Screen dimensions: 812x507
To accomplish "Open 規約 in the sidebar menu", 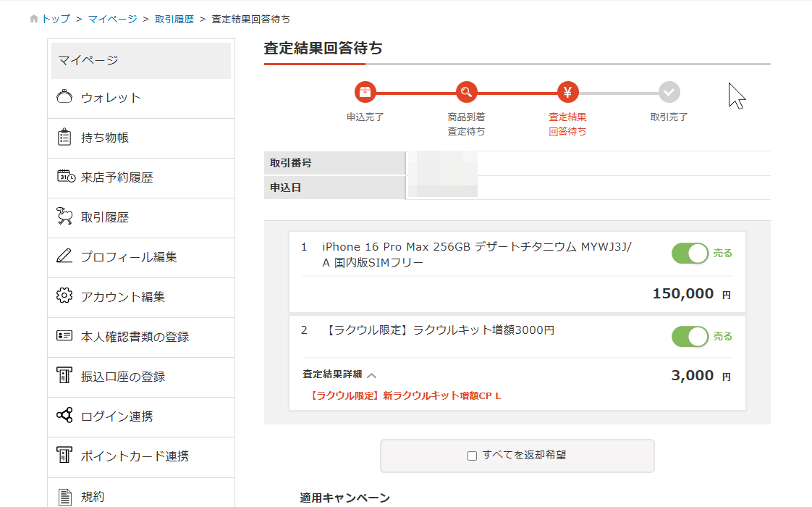I will 93,497.
